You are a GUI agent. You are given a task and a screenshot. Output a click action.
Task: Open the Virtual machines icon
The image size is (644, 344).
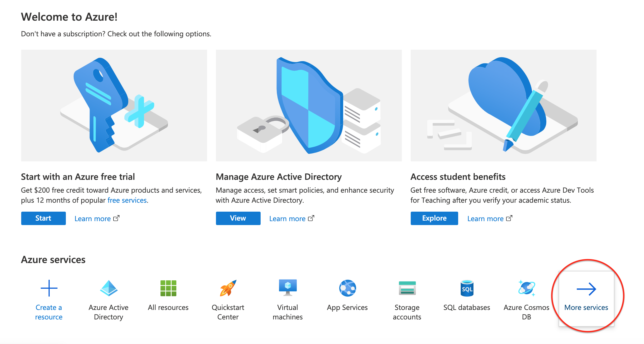[288, 288]
